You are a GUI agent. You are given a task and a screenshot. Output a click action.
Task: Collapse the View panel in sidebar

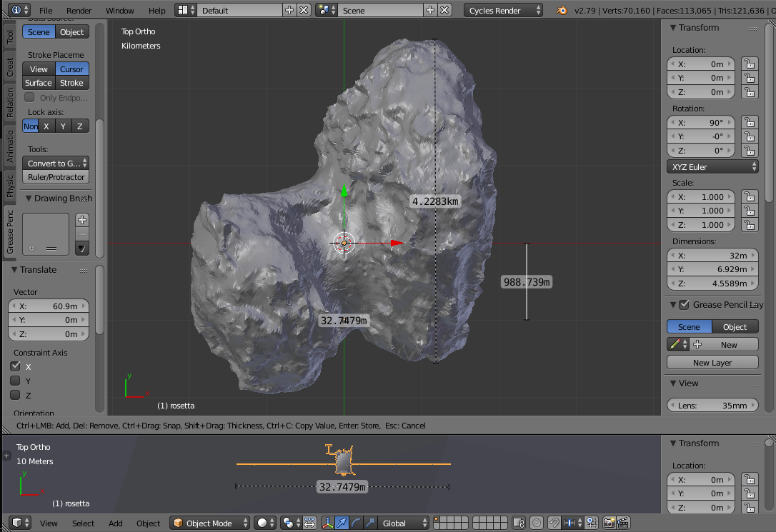coord(673,383)
